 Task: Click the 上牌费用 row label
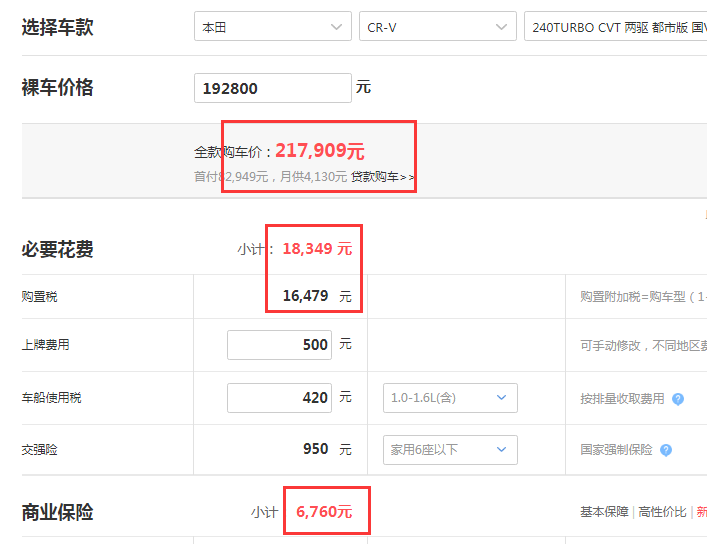(x=46, y=345)
